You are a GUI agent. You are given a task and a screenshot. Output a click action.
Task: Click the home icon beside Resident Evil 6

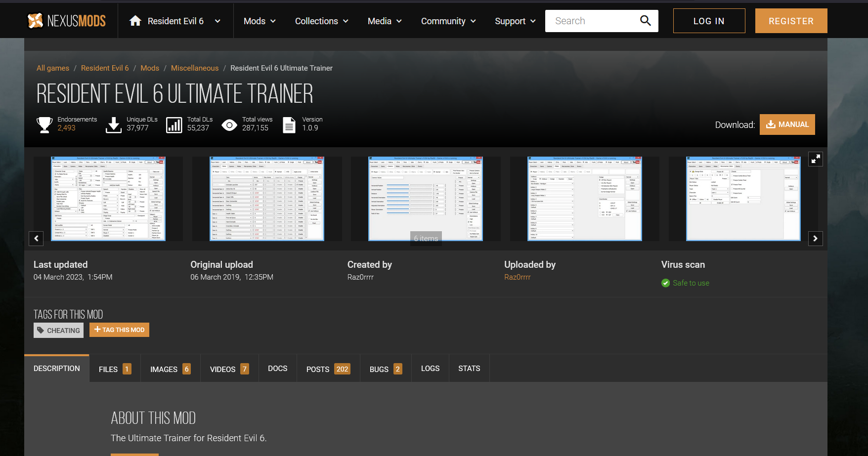click(135, 21)
